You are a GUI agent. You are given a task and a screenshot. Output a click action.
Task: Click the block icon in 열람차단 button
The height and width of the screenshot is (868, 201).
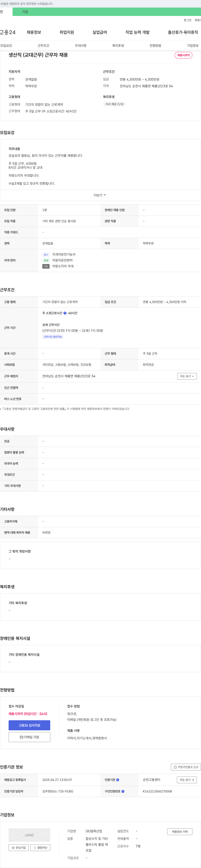click(x=35, y=847)
